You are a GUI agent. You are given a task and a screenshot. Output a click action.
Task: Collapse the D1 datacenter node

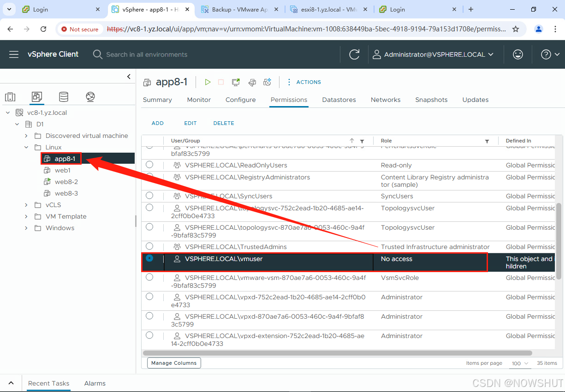pyautogui.click(x=17, y=124)
